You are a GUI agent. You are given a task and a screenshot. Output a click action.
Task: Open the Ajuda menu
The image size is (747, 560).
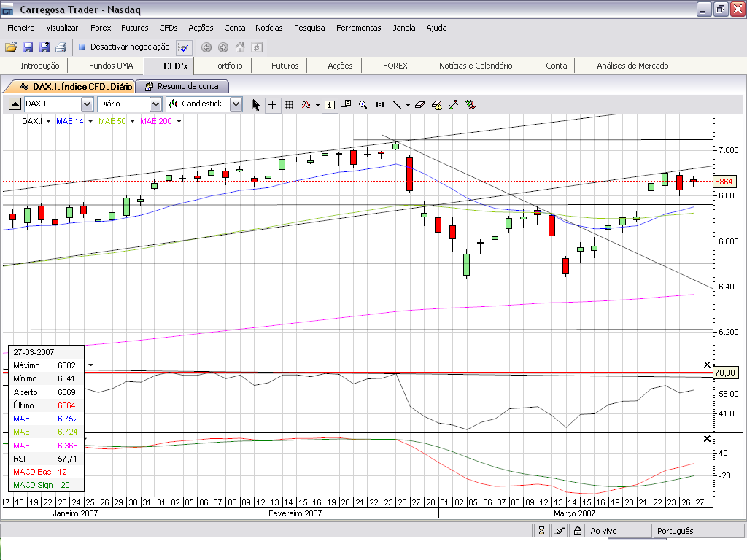(436, 28)
